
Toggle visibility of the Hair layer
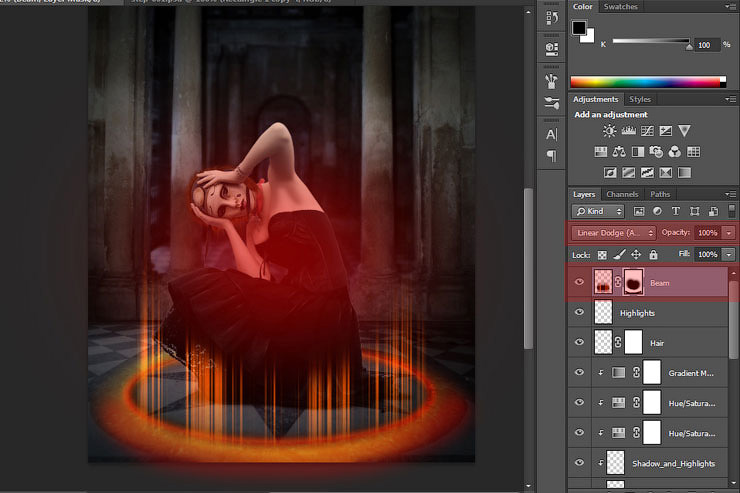[579, 342]
